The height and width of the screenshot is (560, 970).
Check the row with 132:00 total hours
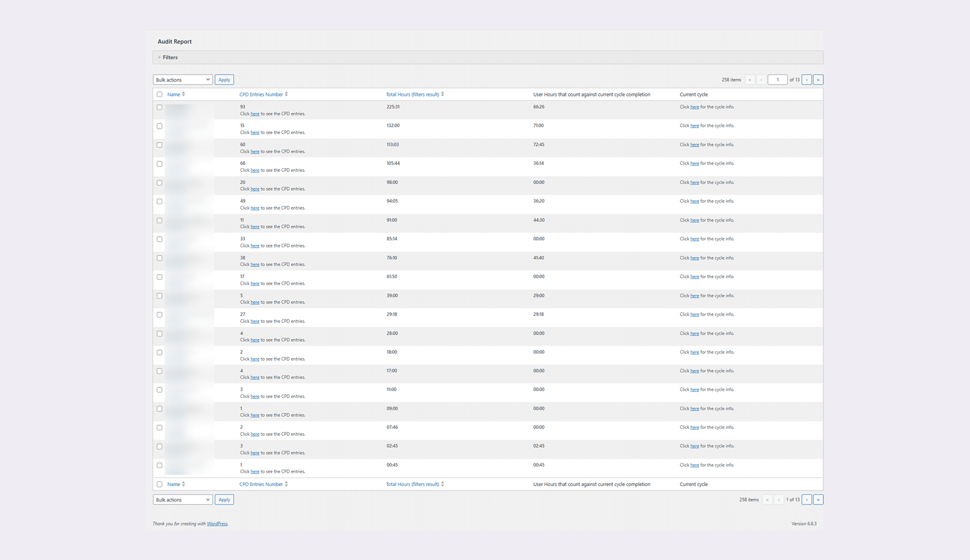(160, 126)
